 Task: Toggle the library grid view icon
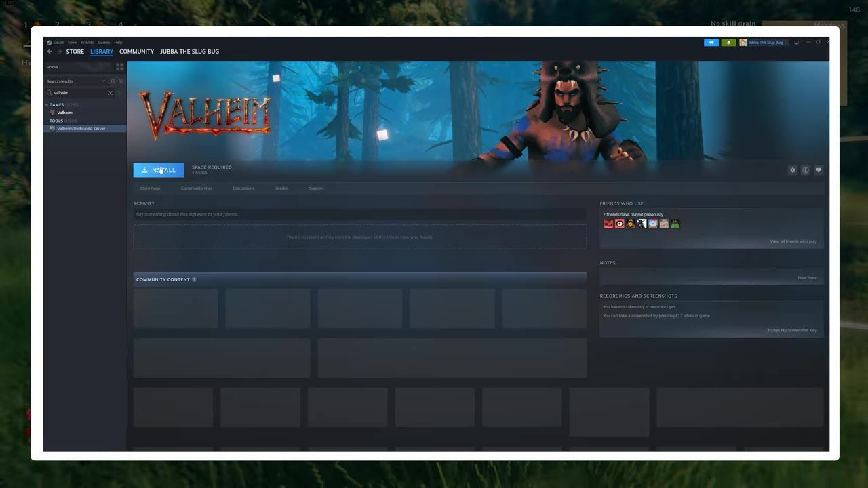point(120,67)
